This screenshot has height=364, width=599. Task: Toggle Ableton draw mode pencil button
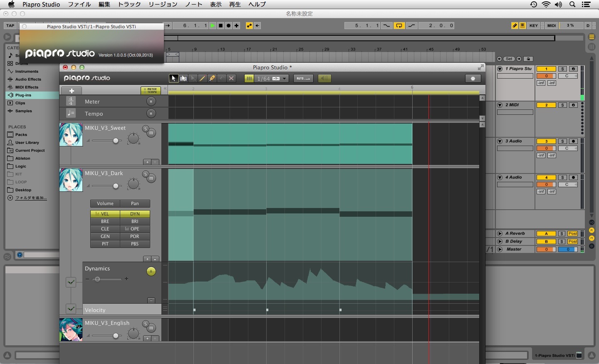pyautogui.click(x=515, y=25)
